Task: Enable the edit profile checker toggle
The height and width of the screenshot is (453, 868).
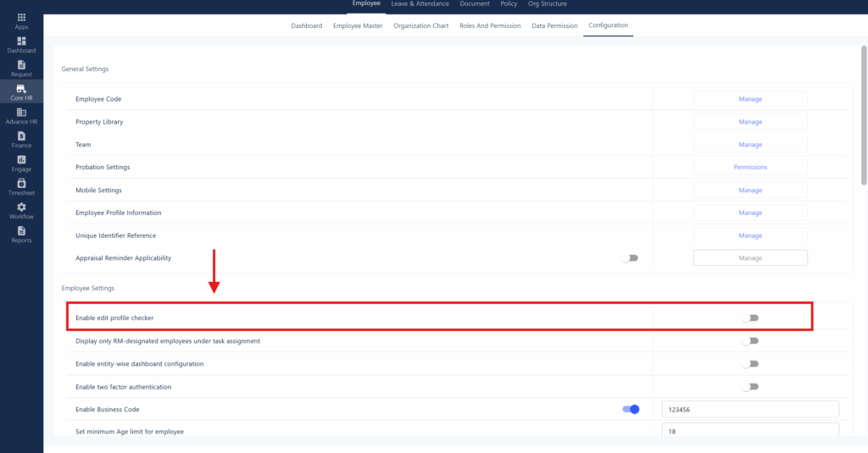Action: 749,318
